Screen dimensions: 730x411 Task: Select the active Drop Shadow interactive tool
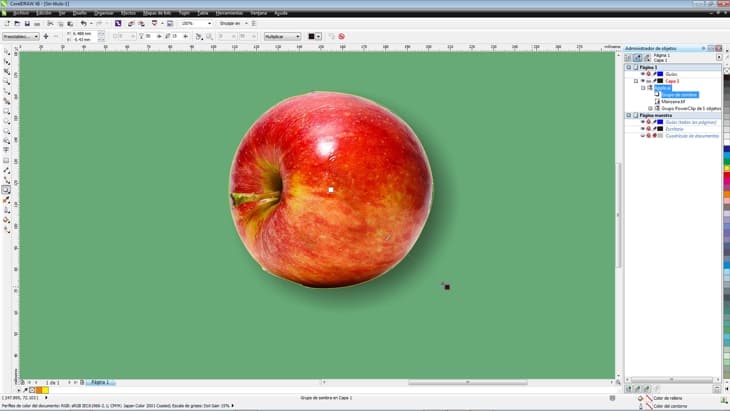7,190
